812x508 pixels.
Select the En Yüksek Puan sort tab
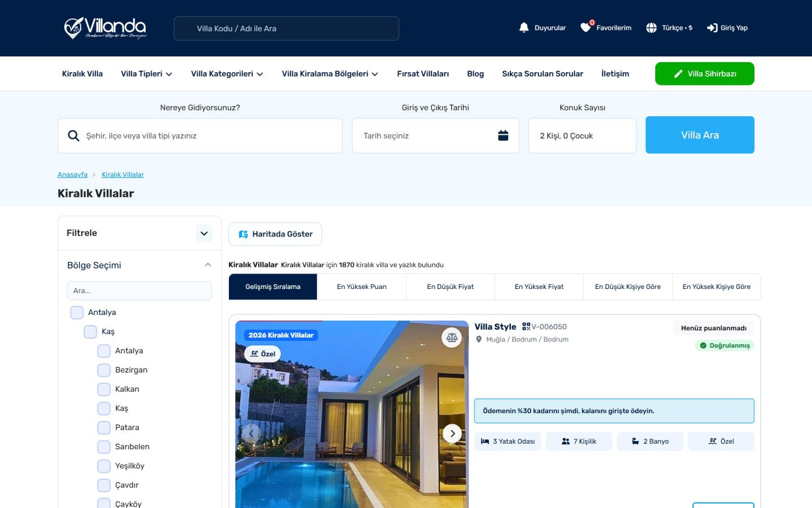361,287
